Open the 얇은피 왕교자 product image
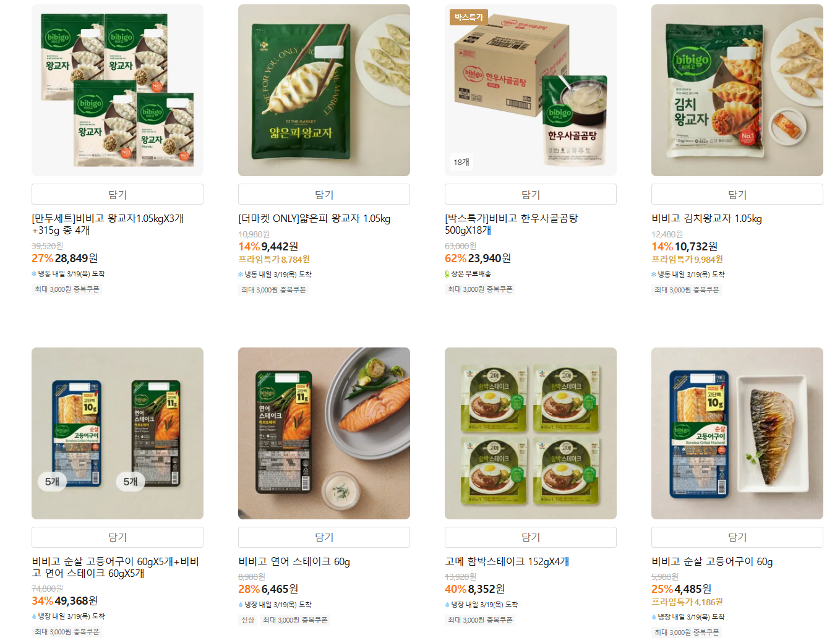The width and height of the screenshot is (840, 643). tap(324, 90)
